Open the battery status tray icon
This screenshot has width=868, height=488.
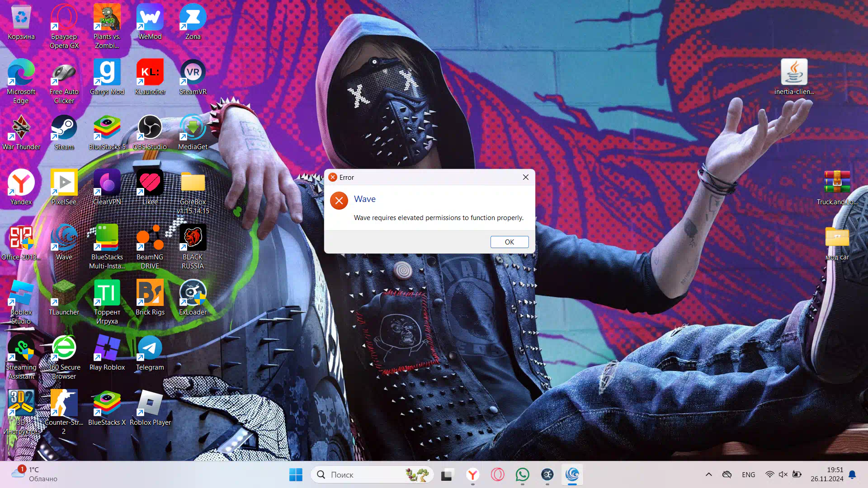click(x=797, y=474)
